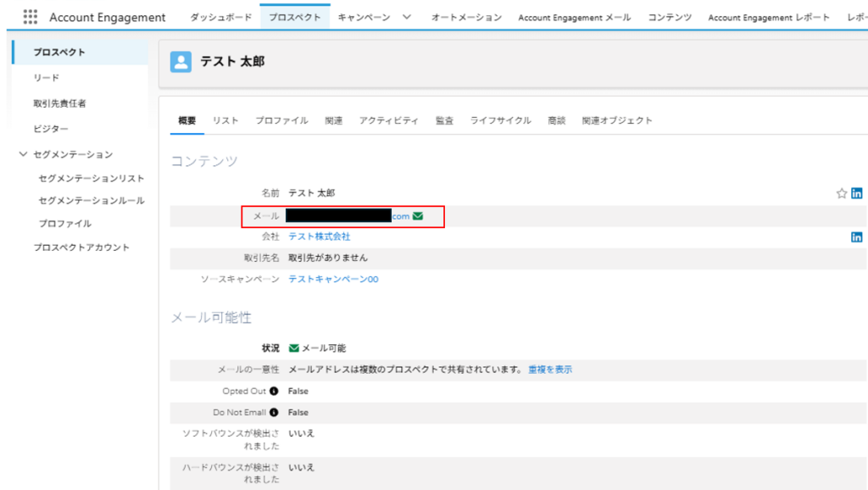Open セグメンテーションルール in the sidebar
The width and height of the screenshot is (868, 490).
coord(92,200)
